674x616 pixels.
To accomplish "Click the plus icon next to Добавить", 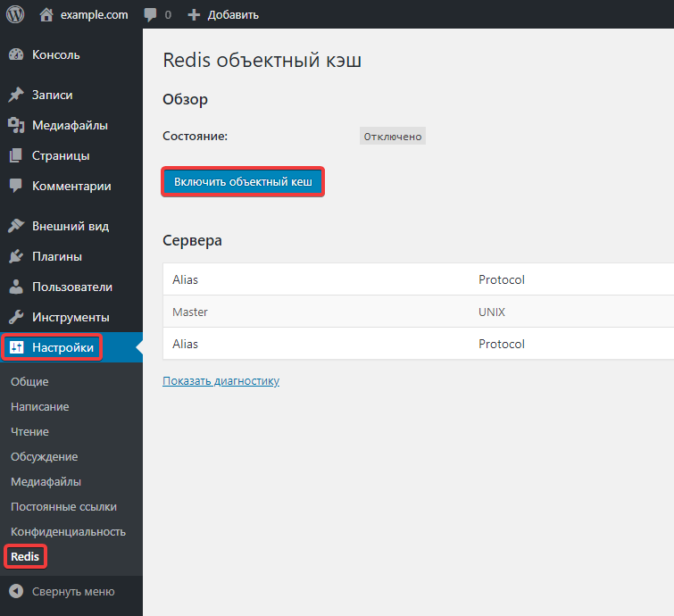I will [194, 15].
